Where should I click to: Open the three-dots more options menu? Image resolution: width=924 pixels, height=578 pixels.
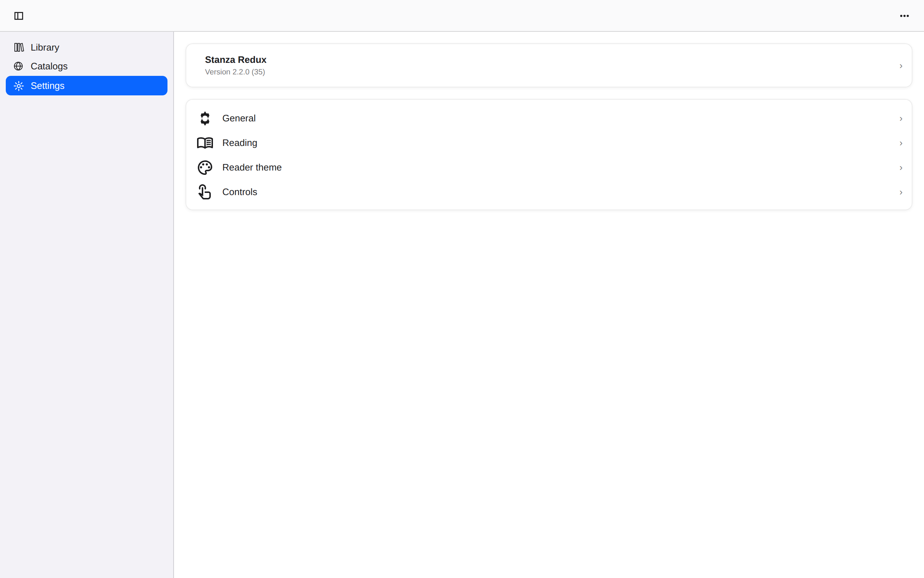coord(904,16)
